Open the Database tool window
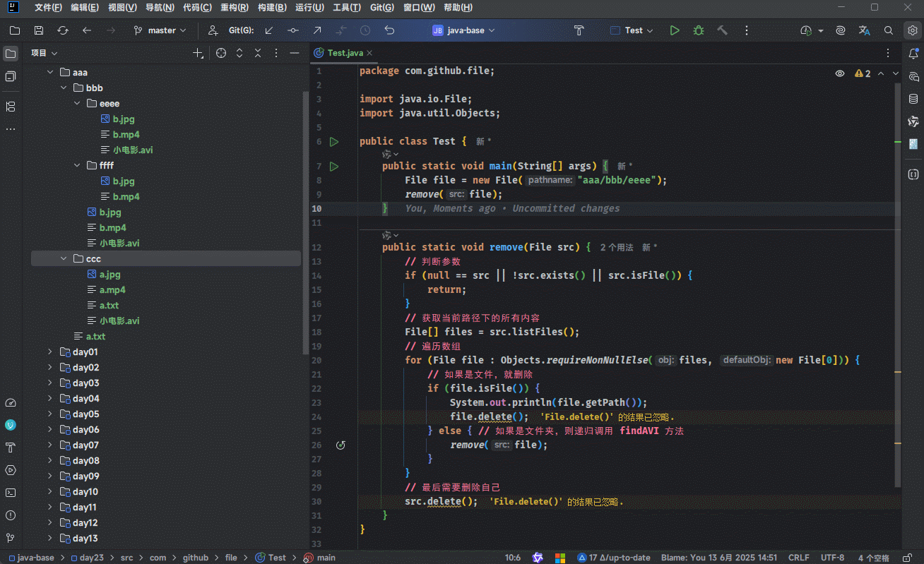The width and height of the screenshot is (924, 564). pyautogui.click(x=913, y=99)
